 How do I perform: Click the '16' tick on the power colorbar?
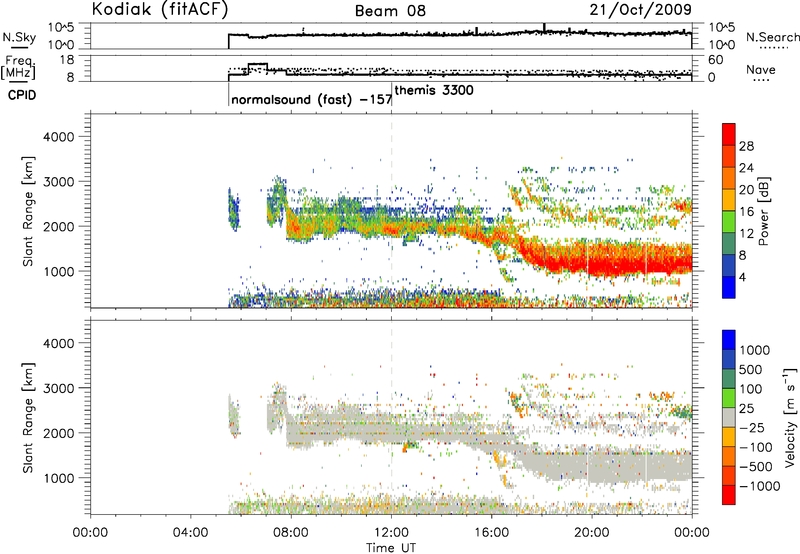(746, 212)
